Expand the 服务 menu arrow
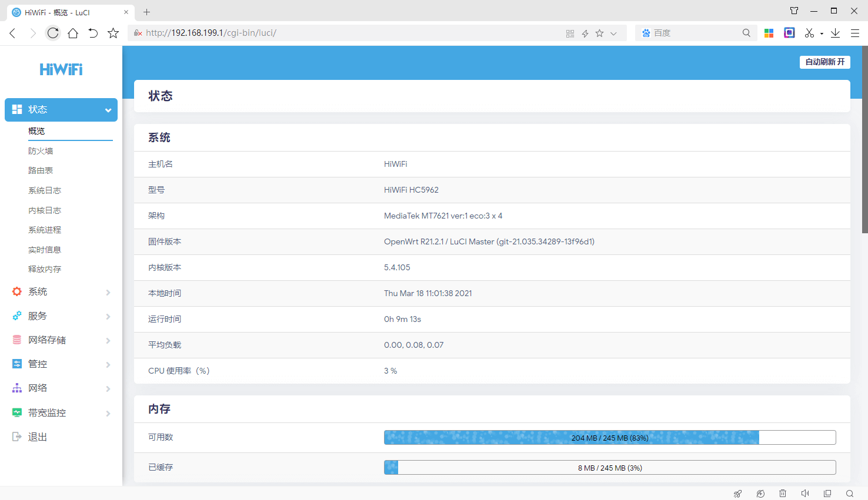Image resolution: width=868 pixels, height=500 pixels. click(108, 316)
